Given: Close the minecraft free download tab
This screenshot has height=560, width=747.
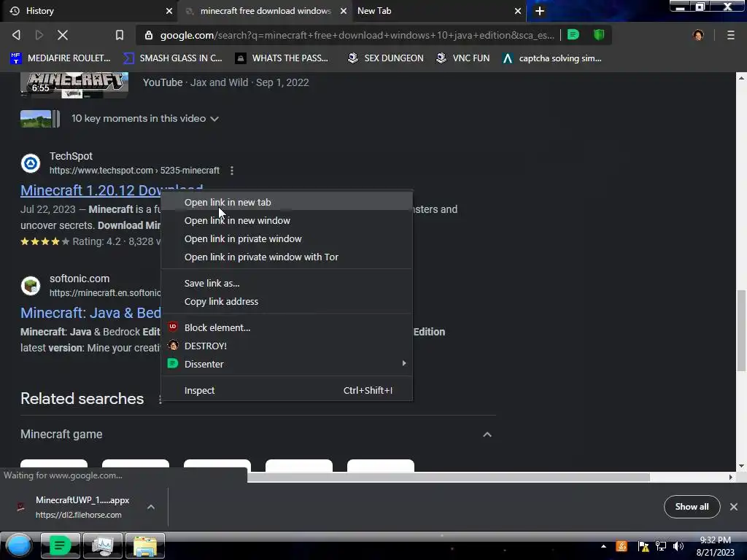Looking at the screenshot, I should (x=343, y=11).
